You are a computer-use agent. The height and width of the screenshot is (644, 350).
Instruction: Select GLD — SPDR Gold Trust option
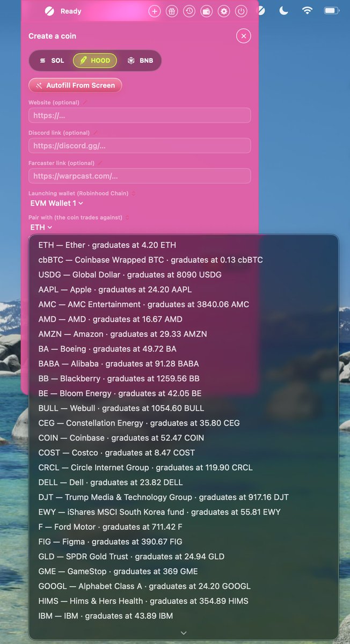184,557
